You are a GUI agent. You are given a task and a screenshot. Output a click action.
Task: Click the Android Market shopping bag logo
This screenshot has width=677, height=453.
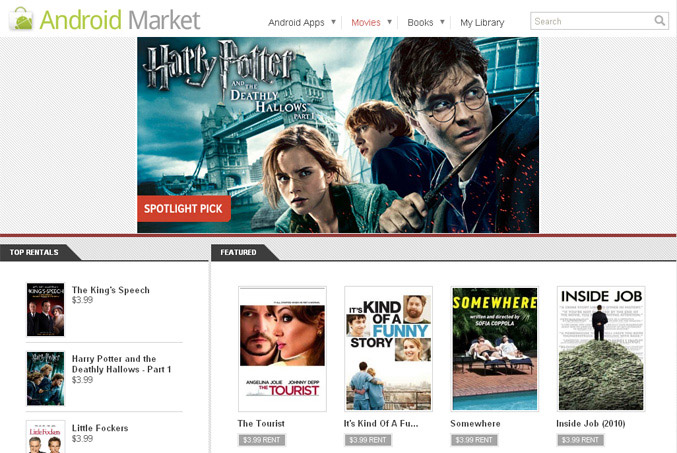pyautogui.click(x=22, y=19)
